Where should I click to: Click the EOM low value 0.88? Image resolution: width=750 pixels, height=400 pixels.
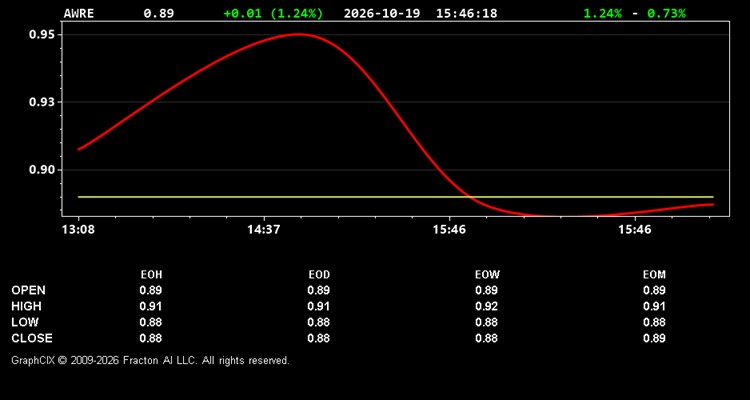[654, 322]
